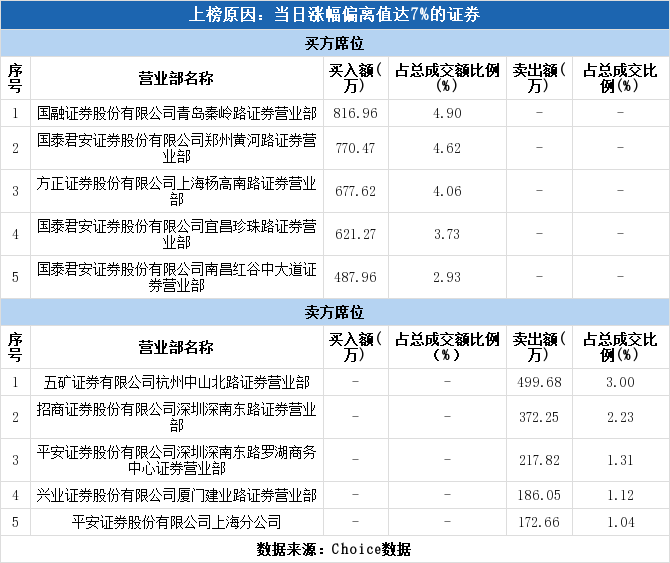Click sell percentage value 3.00
Image resolution: width=670 pixels, height=563 pixels.
tap(620, 382)
